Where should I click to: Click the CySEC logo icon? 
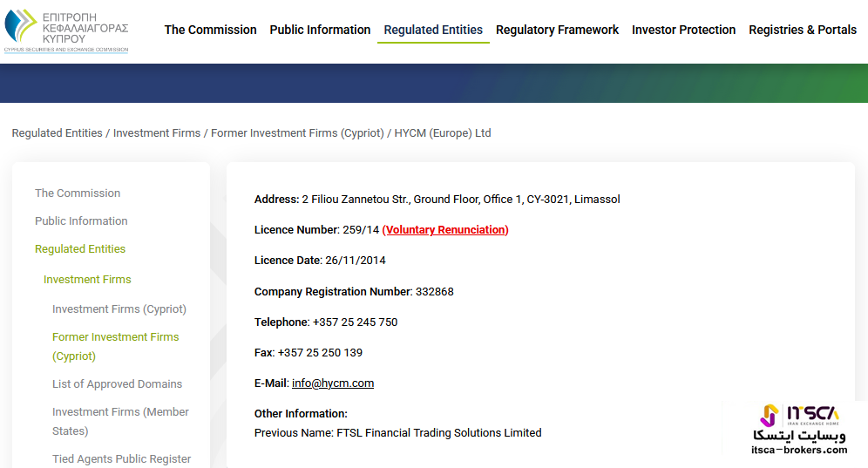66,31
